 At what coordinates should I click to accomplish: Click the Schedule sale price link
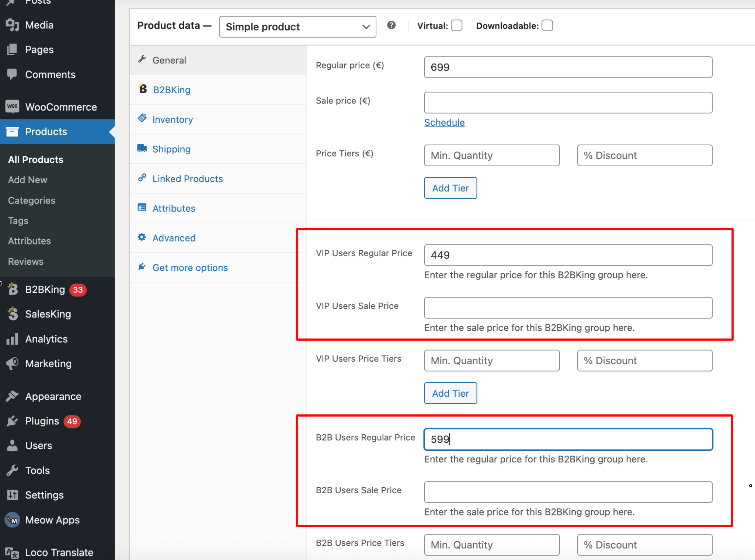(x=445, y=122)
